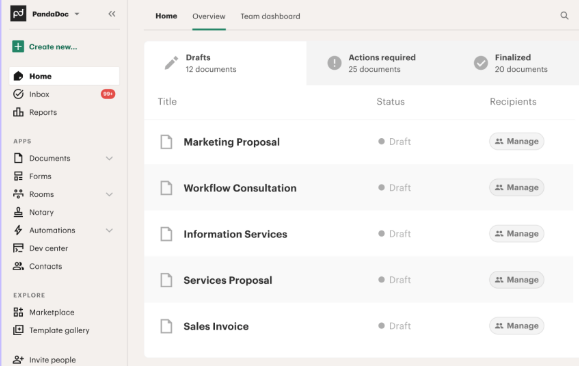Click the Contacts people icon
The image size is (579, 366).
18,266
